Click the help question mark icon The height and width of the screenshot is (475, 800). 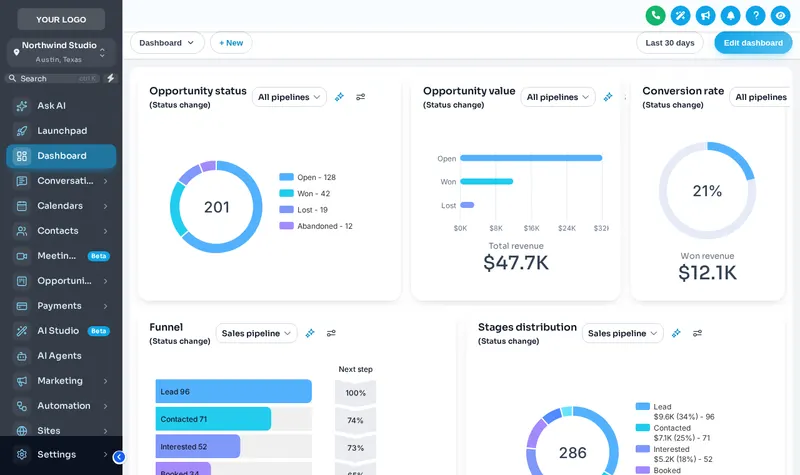point(756,15)
